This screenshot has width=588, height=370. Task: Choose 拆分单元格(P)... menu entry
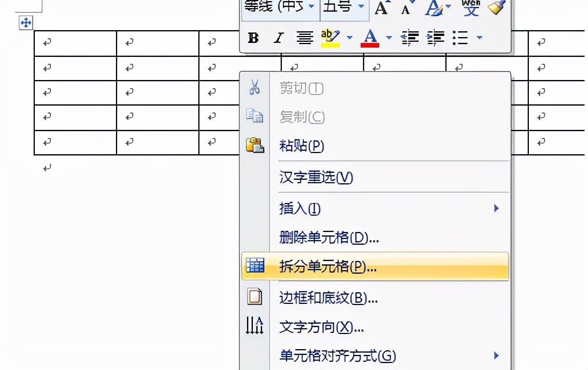click(x=375, y=267)
